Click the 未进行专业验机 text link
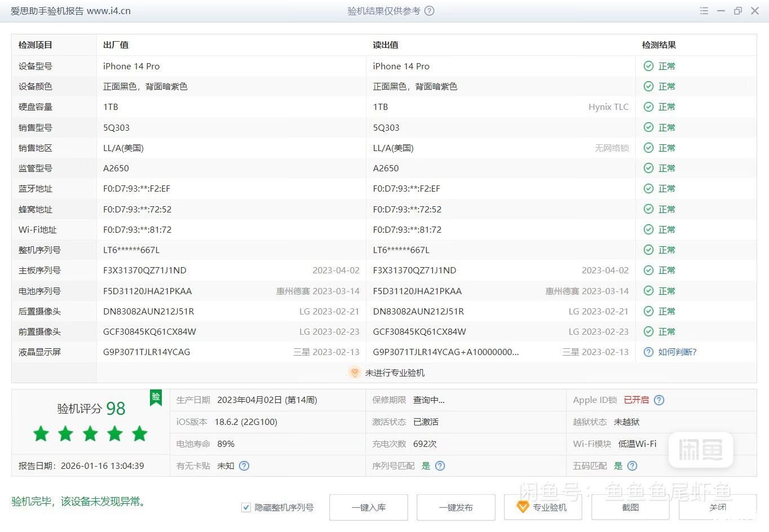The image size is (769, 532). coord(395,373)
